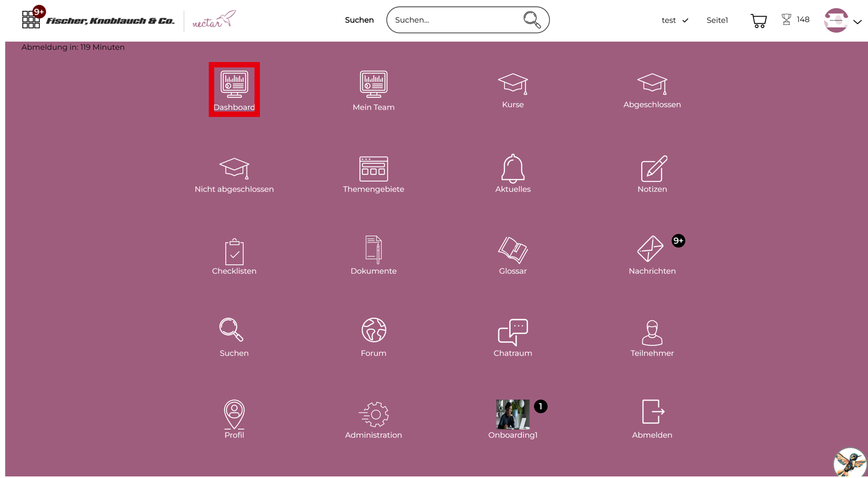The height and width of the screenshot is (478, 868).
Task: Open the Checklisten clipboard icon
Action: (234, 252)
